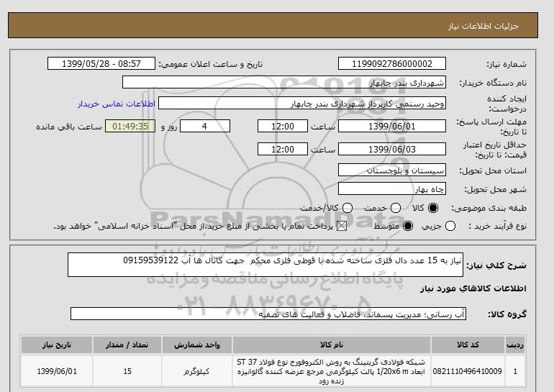Select the خدمت radio button
The width and height of the screenshot is (554, 392).
(396, 208)
